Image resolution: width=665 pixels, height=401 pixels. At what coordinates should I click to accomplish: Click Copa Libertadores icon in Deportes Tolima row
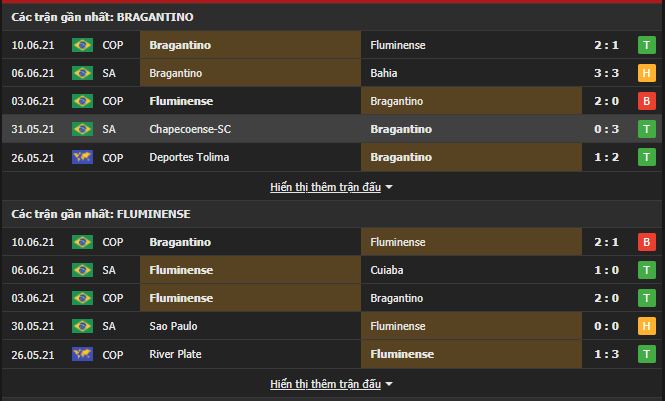(x=82, y=157)
